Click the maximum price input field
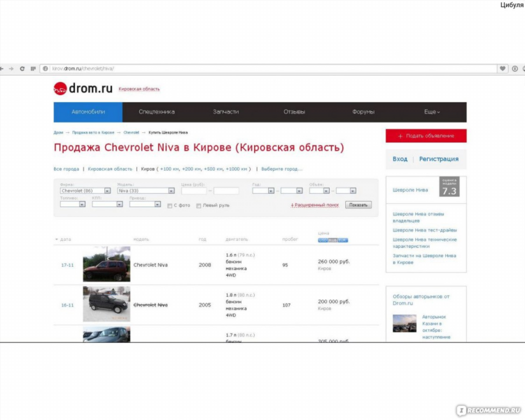The image size is (525, 420). click(226, 191)
